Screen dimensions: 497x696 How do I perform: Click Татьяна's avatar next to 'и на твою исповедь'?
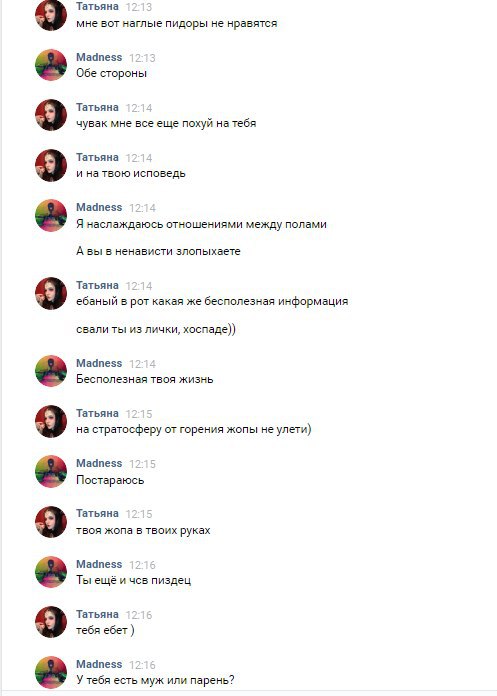[x=51, y=165]
